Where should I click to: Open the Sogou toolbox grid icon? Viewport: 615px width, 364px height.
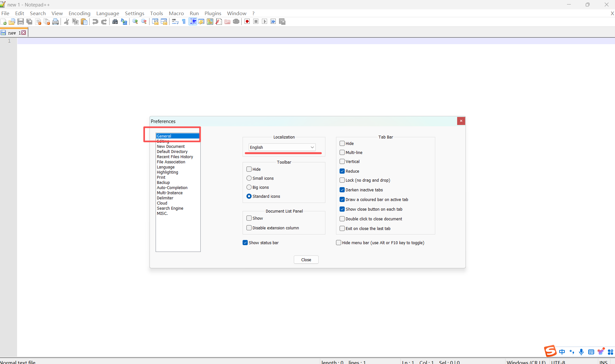(x=610, y=352)
